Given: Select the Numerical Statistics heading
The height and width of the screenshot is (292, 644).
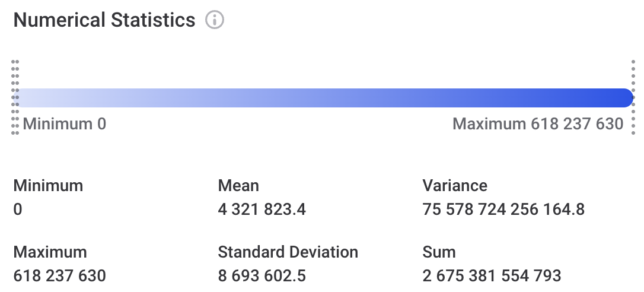Looking at the screenshot, I should tap(104, 20).
